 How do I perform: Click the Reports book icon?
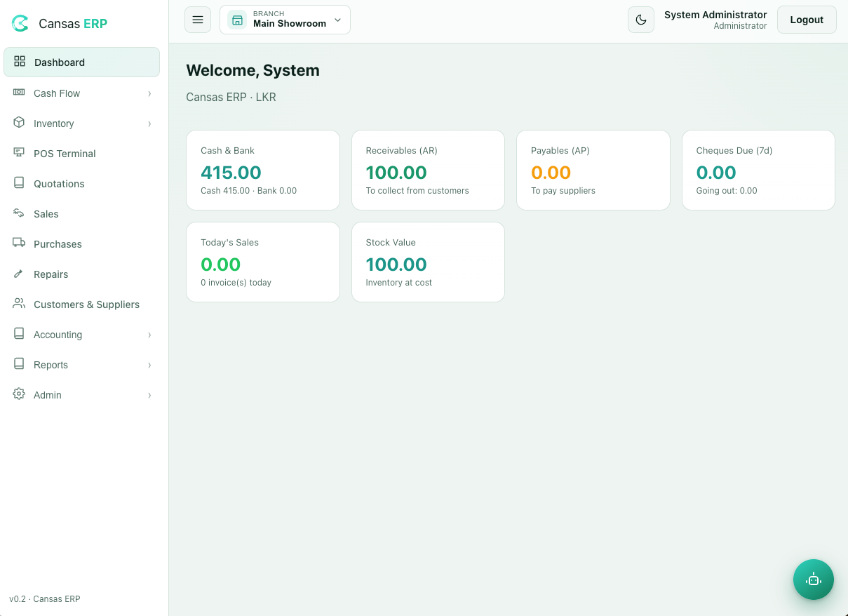tap(19, 364)
